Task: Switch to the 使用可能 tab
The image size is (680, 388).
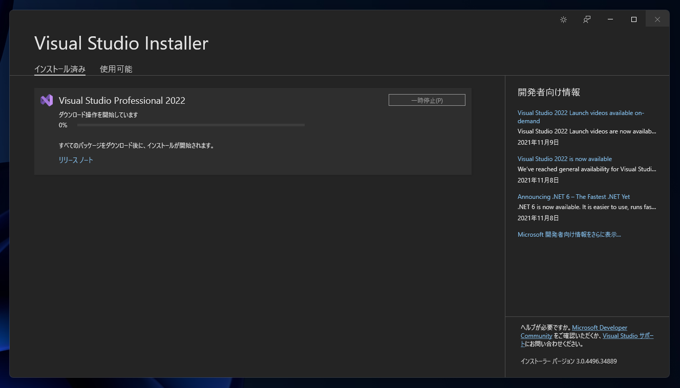Action: 116,69
